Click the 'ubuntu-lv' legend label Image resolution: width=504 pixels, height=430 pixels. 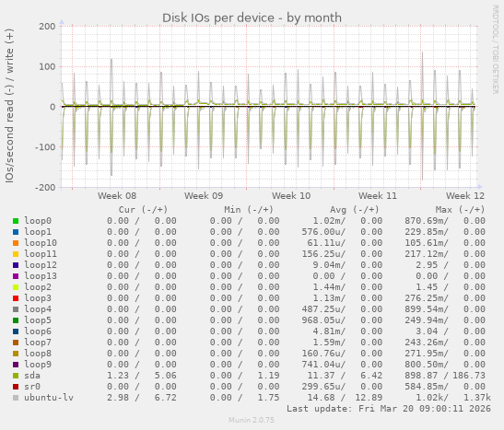click(x=49, y=398)
